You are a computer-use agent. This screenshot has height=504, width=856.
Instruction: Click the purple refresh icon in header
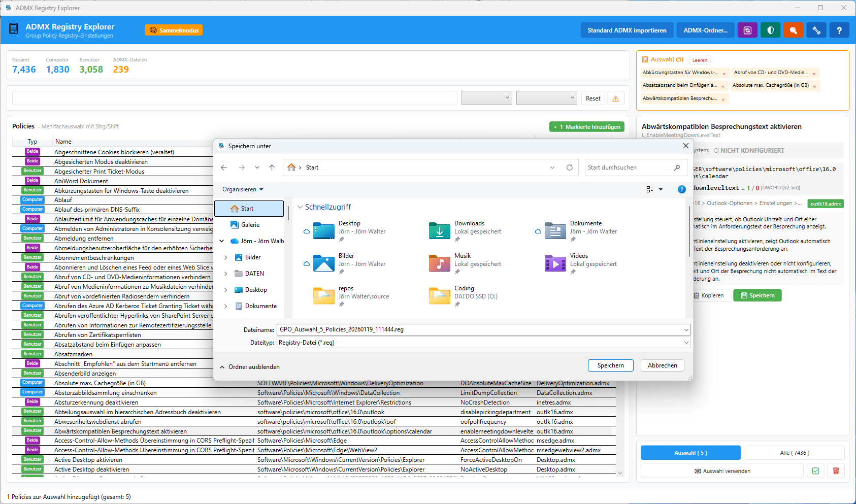[x=747, y=30]
